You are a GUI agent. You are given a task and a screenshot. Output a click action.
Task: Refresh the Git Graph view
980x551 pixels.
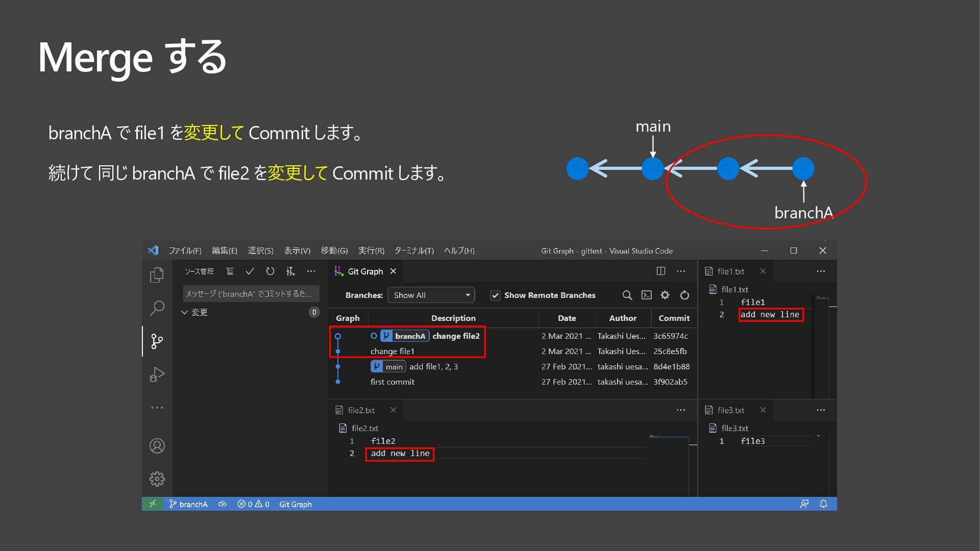tap(684, 295)
